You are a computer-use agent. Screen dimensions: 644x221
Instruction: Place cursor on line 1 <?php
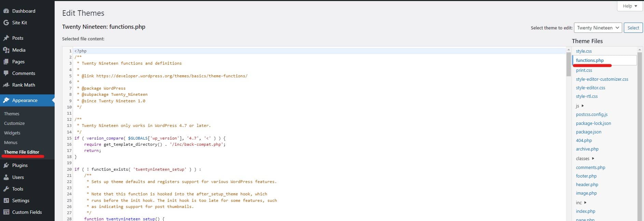click(x=81, y=51)
